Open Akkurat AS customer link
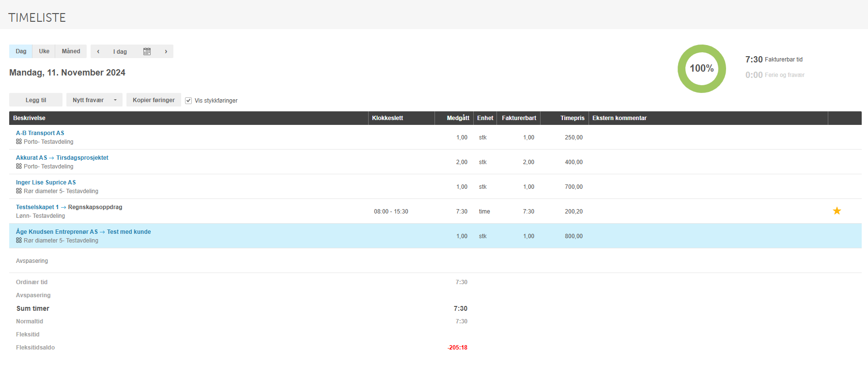868x365 pixels. (31, 158)
